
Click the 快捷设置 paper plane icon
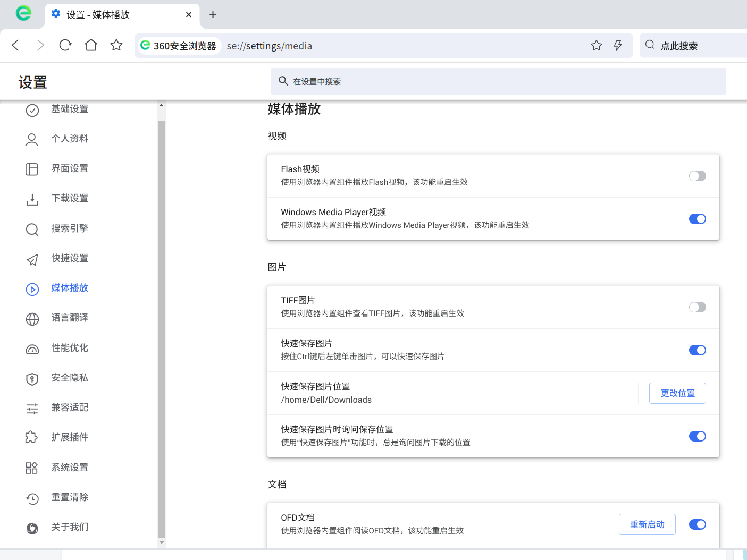point(32,259)
